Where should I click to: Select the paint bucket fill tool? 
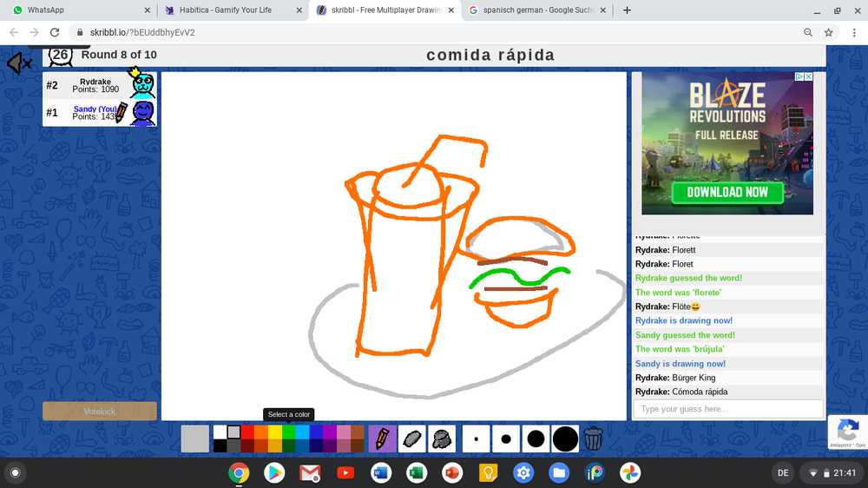point(442,439)
